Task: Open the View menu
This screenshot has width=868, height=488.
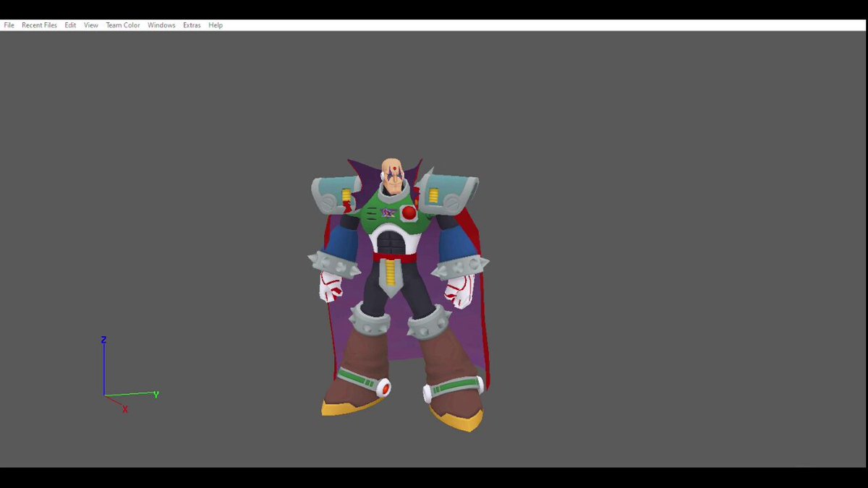Action: pyautogui.click(x=91, y=25)
